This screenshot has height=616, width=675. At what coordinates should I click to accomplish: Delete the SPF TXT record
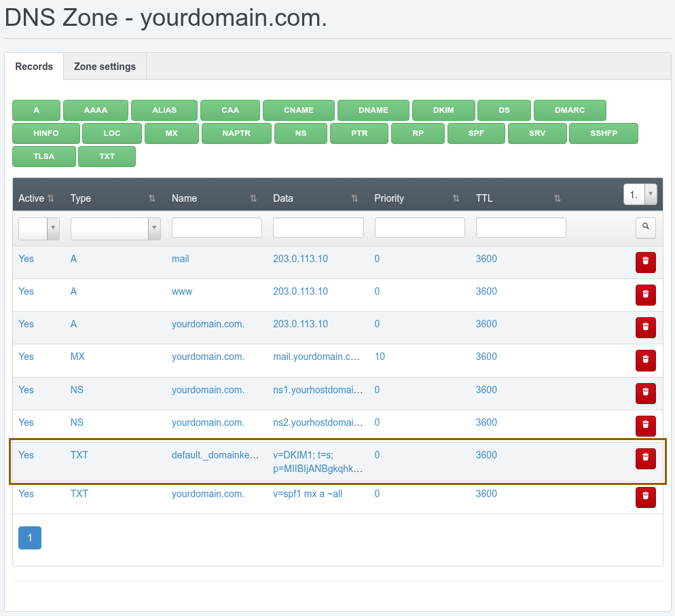tap(645, 497)
